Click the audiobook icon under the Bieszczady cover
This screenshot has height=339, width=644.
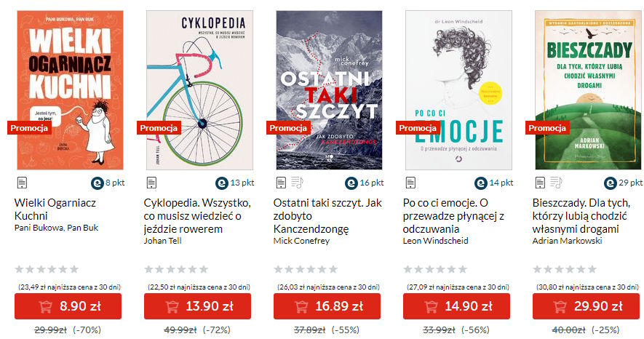(x=555, y=182)
